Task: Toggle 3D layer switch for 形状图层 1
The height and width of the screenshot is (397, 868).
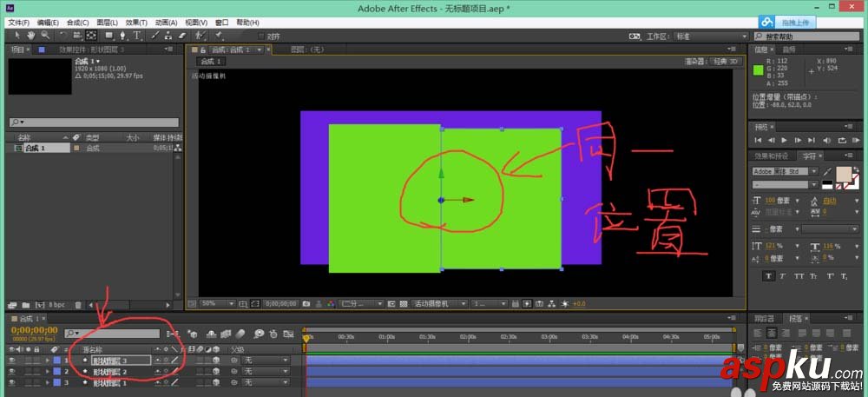Action: tap(216, 382)
